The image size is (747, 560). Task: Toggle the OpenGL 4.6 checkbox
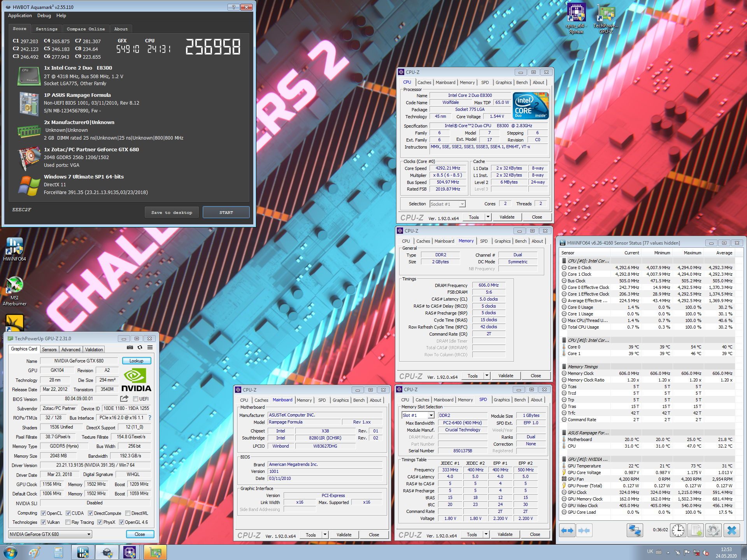tap(122, 522)
